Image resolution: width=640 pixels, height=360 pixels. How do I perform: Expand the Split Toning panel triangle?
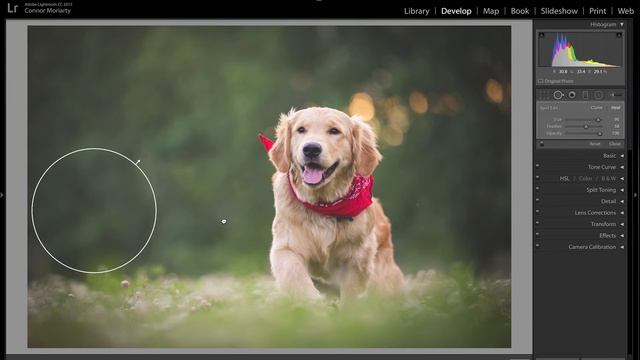coord(622,190)
